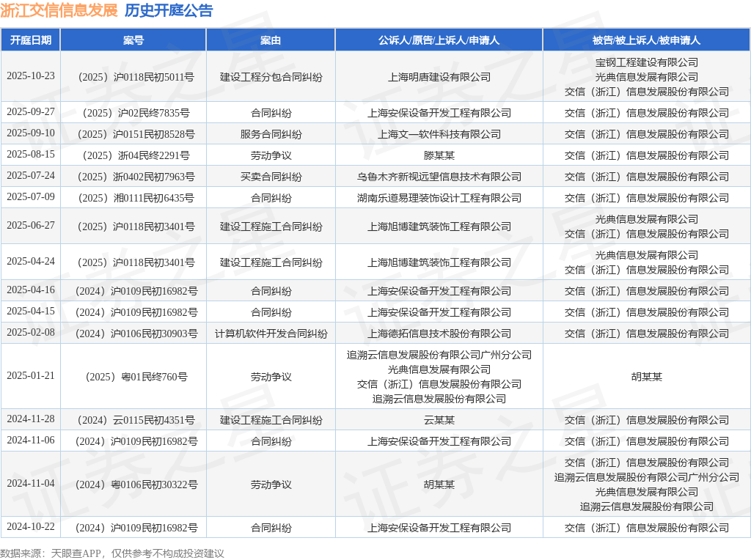Click 上海安保设备开发工程有限公司 in 2024-10-22 row
751x560 pixels.
point(439,528)
